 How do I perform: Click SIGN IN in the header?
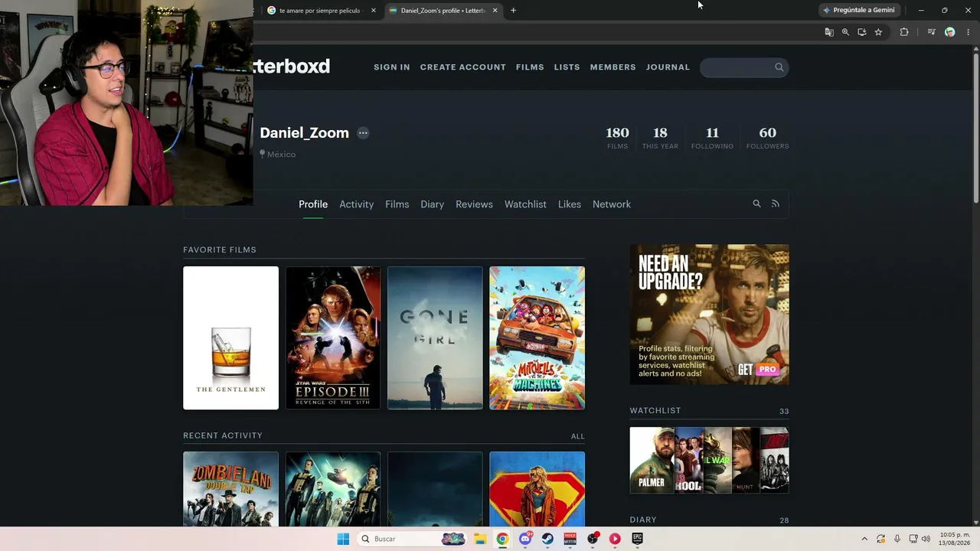(392, 67)
